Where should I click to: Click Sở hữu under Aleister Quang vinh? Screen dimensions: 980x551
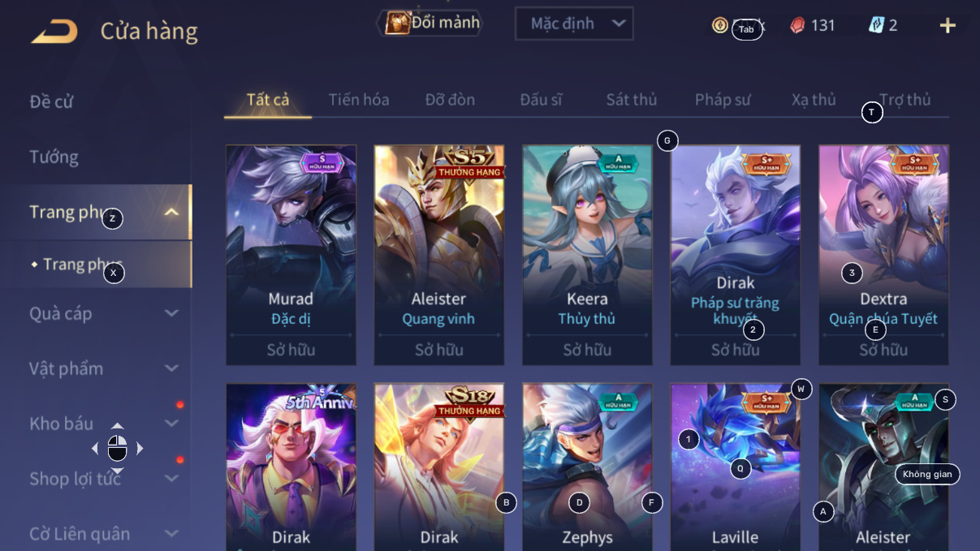click(x=439, y=350)
